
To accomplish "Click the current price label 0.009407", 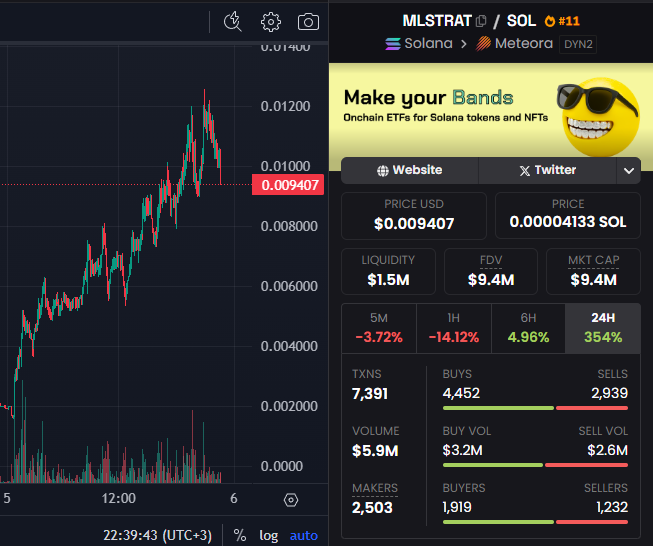I will coord(288,184).
